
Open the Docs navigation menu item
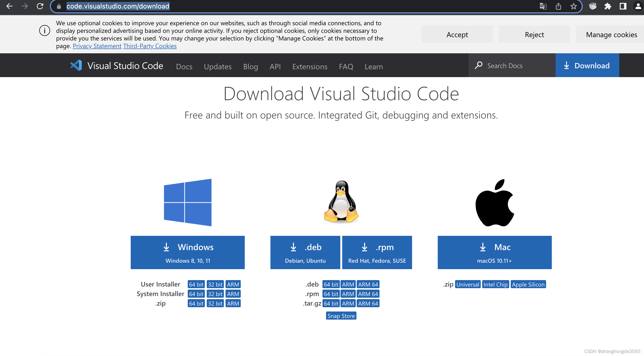[x=184, y=66]
